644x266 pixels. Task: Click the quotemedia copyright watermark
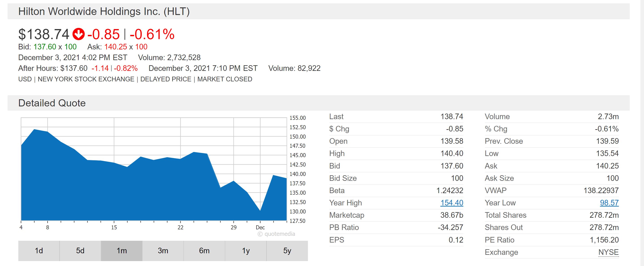(x=276, y=234)
